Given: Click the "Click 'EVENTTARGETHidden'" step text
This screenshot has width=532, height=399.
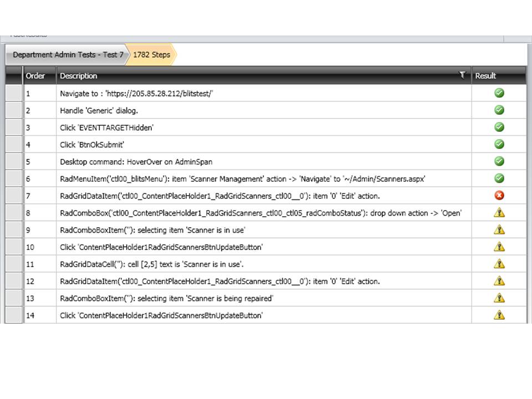Looking at the screenshot, I should coord(106,127).
